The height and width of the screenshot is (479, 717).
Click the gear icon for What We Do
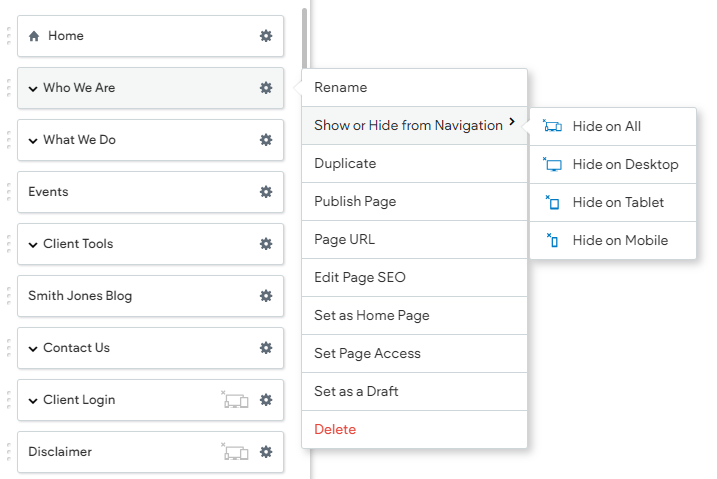pos(266,140)
